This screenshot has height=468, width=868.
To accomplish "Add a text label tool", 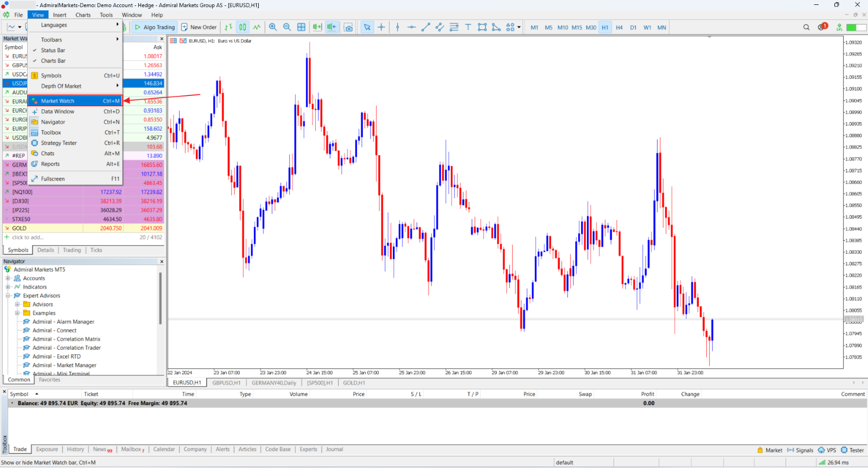I will point(468,27).
